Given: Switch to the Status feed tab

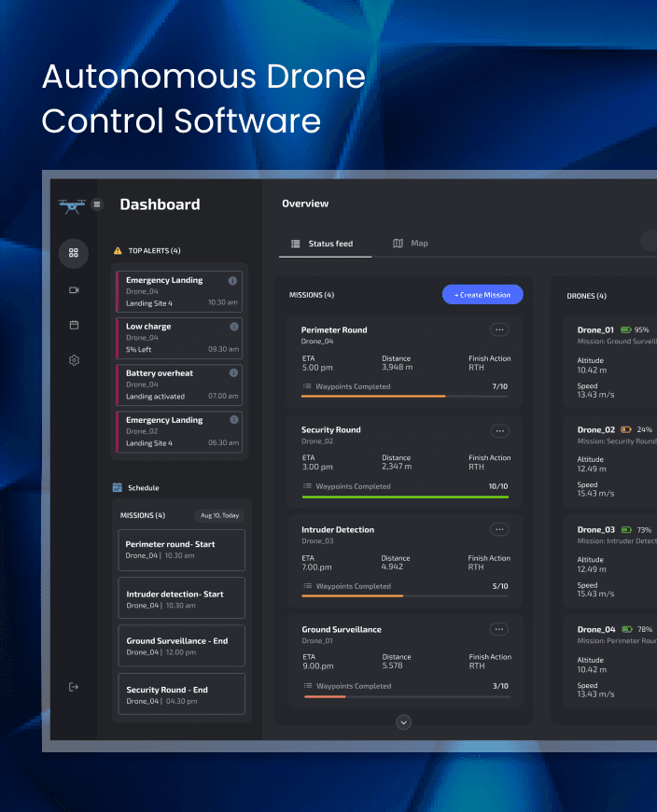Looking at the screenshot, I should pos(325,244).
